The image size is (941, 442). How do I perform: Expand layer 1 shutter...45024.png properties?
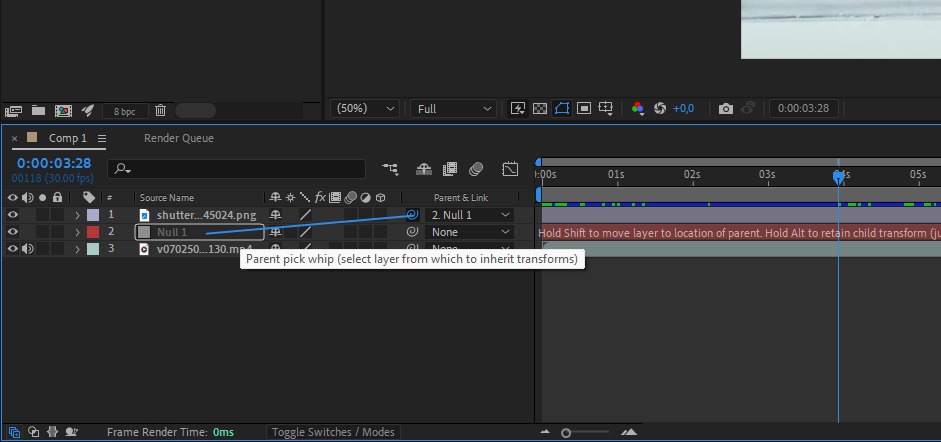[x=77, y=215]
